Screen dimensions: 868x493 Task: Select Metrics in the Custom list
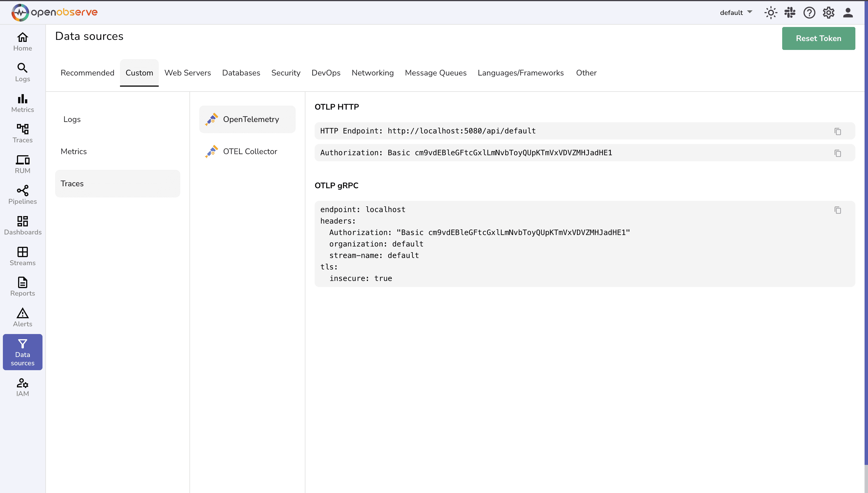pos(74,151)
